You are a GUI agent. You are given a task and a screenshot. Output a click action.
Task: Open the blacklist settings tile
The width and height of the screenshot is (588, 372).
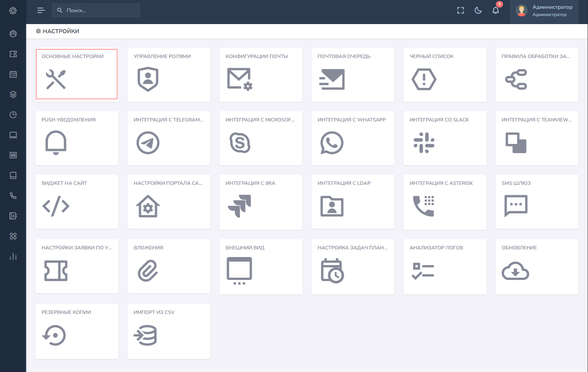point(445,75)
